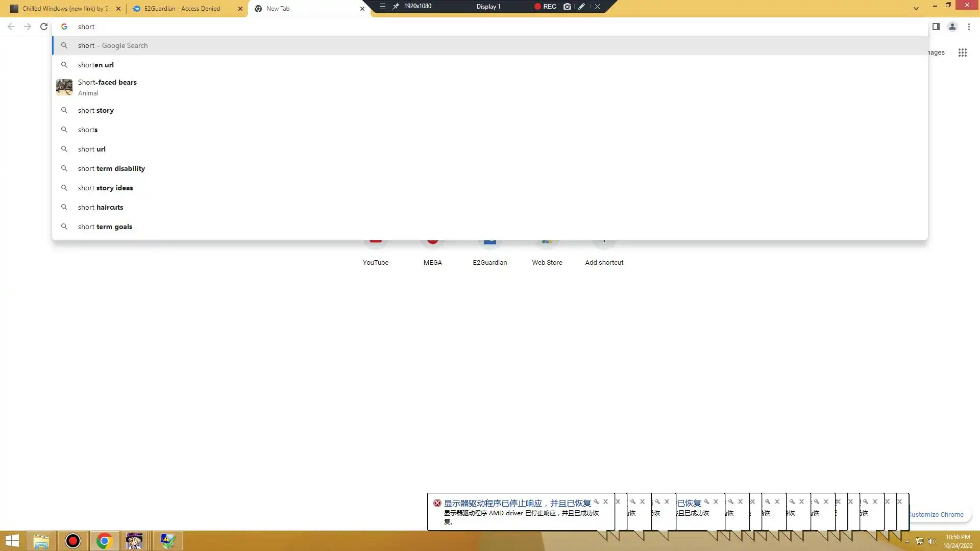The height and width of the screenshot is (551, 980).
Task: Pin the recorder toolbar with pin icon
Action: 396,7
